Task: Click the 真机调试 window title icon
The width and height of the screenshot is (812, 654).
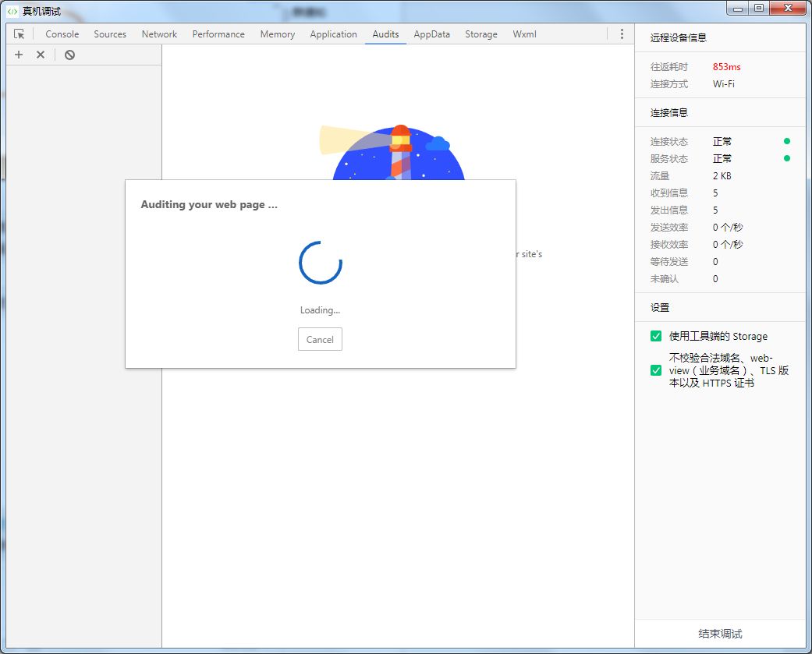Action: pos(12,11)
